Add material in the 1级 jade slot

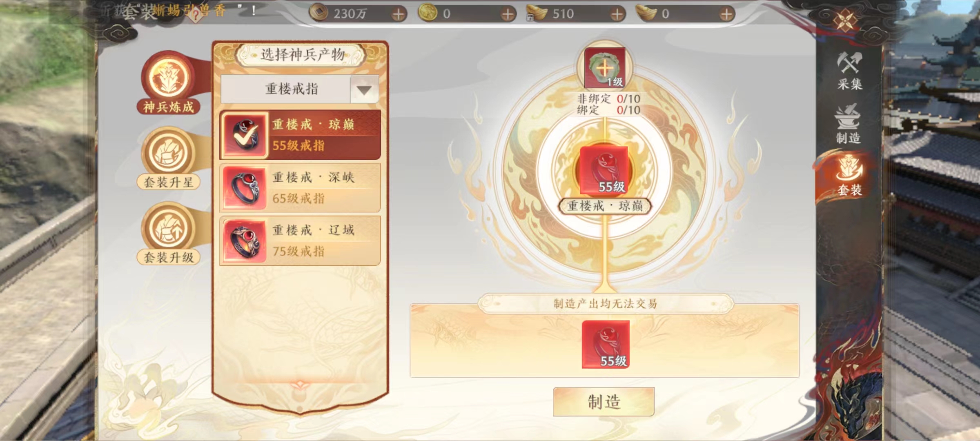(605, 68)
